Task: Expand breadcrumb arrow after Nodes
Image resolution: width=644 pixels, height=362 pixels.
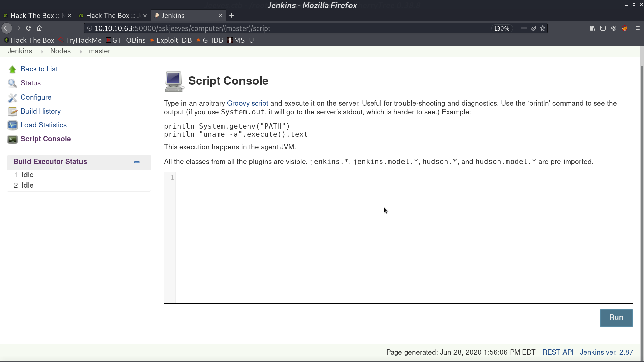Action: (81, 51)
